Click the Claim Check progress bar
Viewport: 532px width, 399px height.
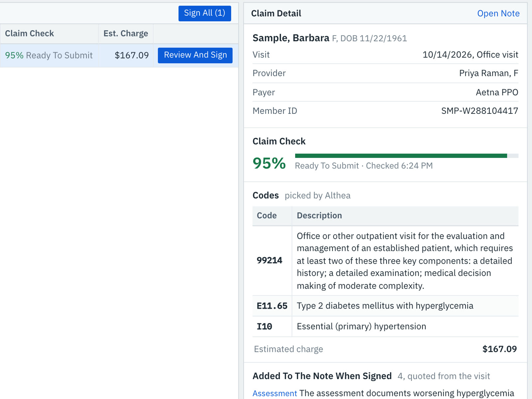click(x=407, y=156)
